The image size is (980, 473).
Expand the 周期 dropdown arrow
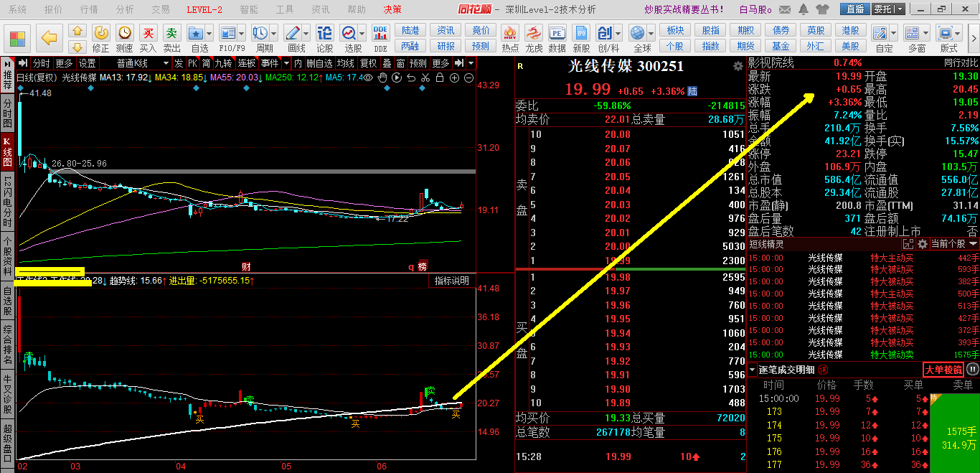(274, 33)
